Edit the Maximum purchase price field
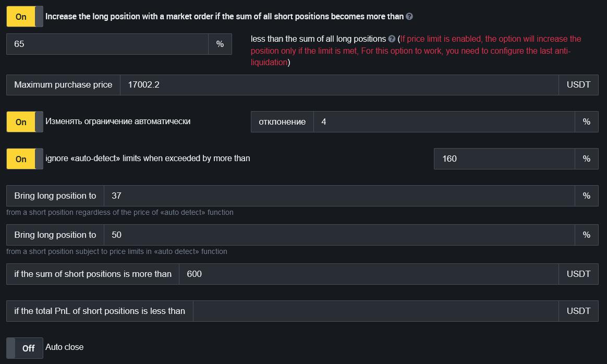The image size is (607, 364). pyautogui.click(x=339, y=85)
